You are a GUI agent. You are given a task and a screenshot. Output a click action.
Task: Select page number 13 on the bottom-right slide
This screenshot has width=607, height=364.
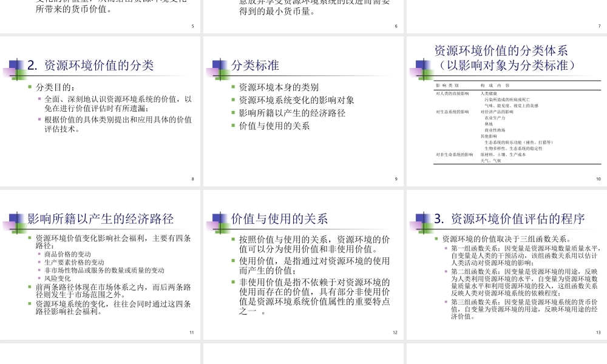[597, 332]
